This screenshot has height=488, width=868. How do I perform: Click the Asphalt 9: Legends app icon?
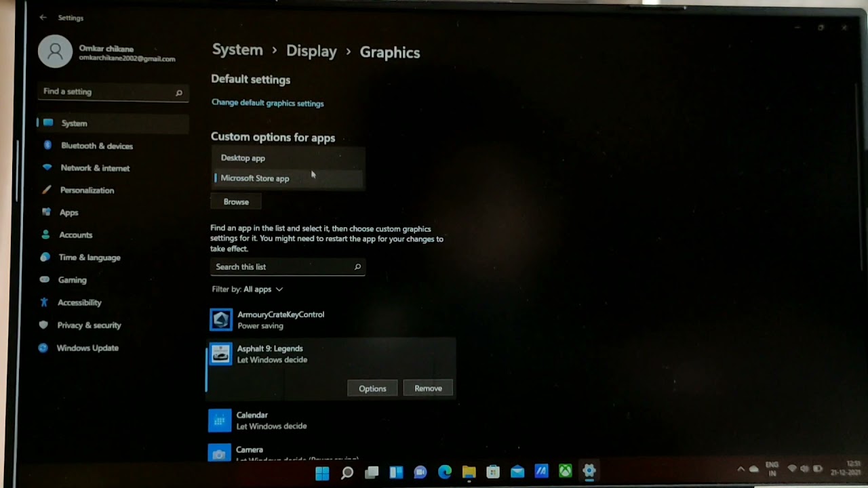220,354
